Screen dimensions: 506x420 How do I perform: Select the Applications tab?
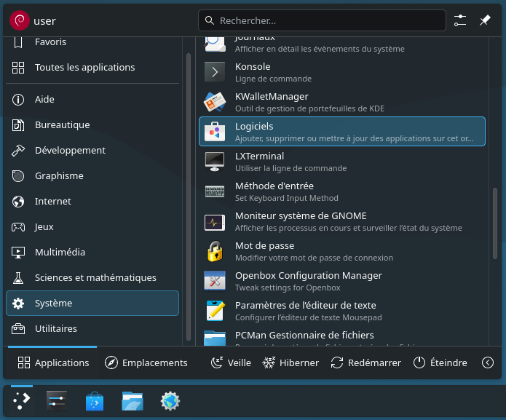(x=54, y=362)
